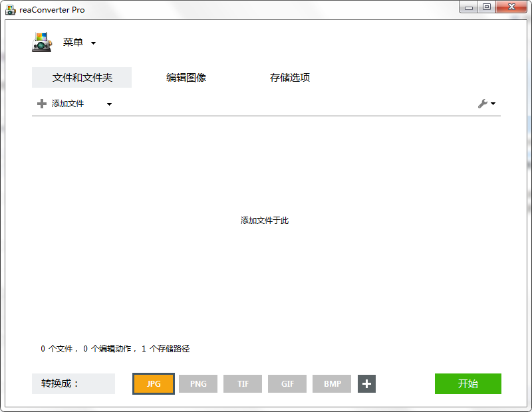This screenshot has width=532, height=412.
Task: Click the wrench settings icon
Action: [x=483, y=104]
